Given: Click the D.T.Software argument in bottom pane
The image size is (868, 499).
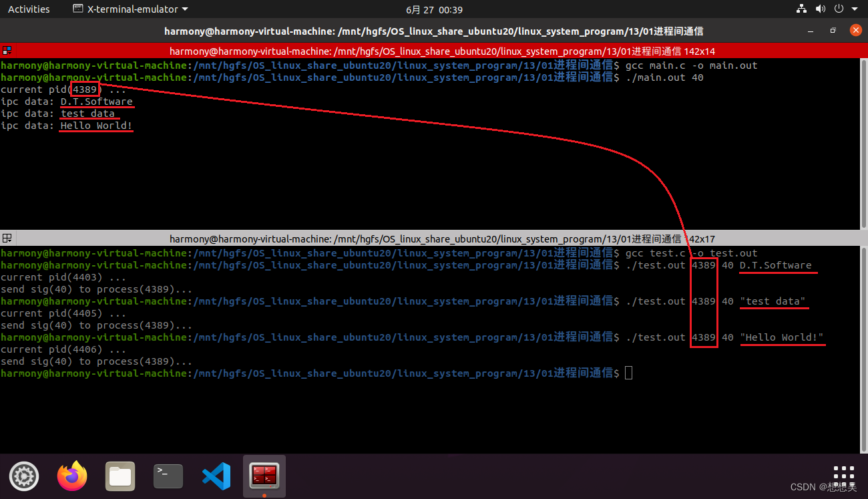Looking at the screenshot, I should [x=776, y=265].
